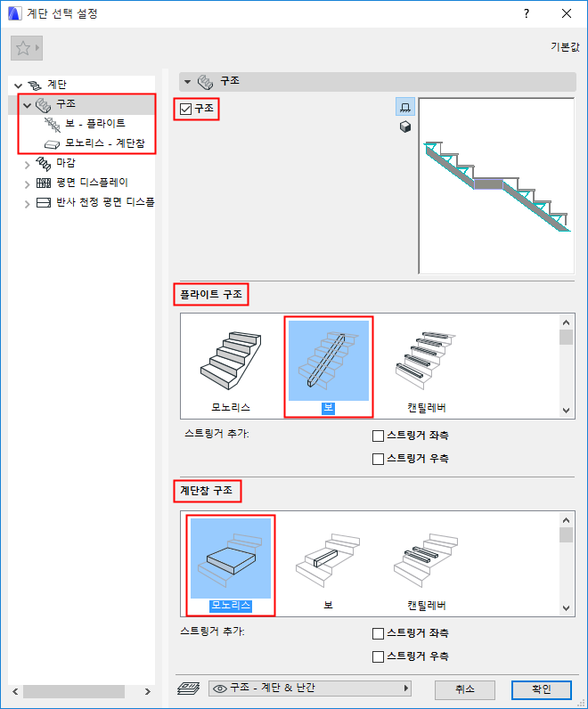Click the layer icon beside the layer dropdown
Screen dimensions: 588x709
click(189, 689)
